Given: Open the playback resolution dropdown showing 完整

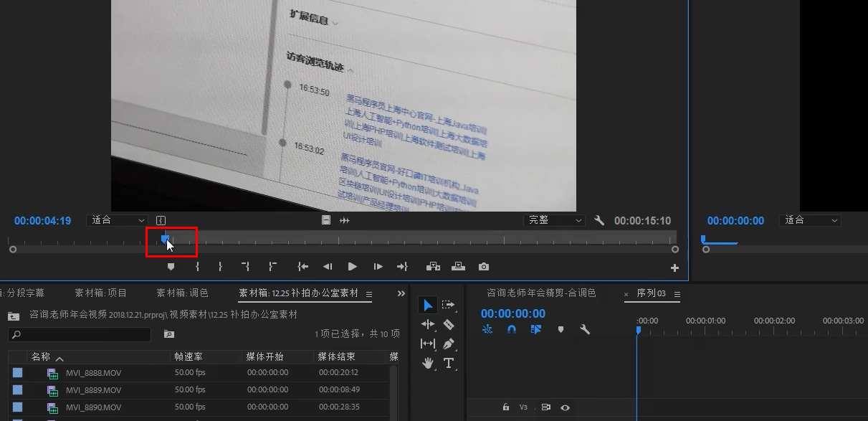Looking at the screenshot, I should pos(554,220).
